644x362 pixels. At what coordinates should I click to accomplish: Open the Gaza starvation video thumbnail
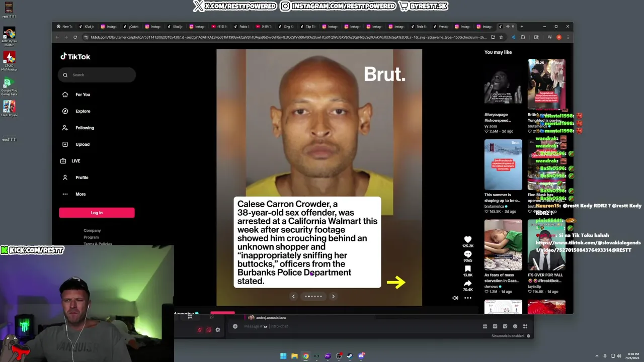(503, 244)
